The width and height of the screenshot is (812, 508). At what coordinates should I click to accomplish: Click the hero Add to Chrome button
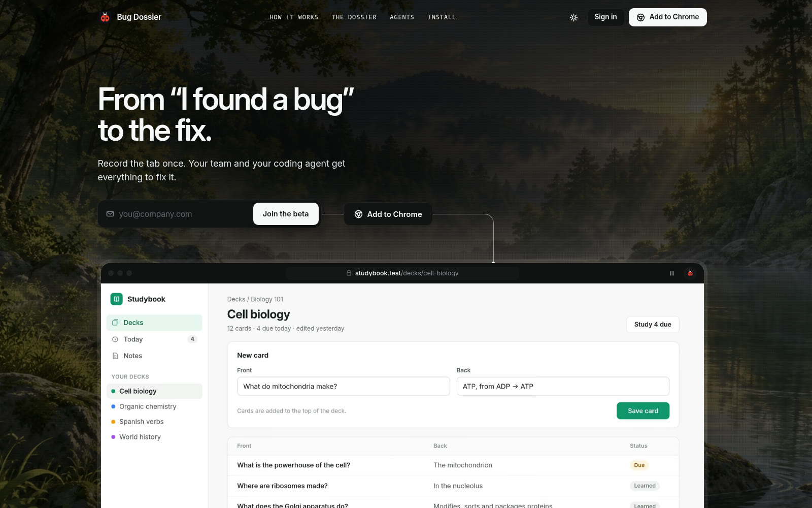tap(388, 214)
